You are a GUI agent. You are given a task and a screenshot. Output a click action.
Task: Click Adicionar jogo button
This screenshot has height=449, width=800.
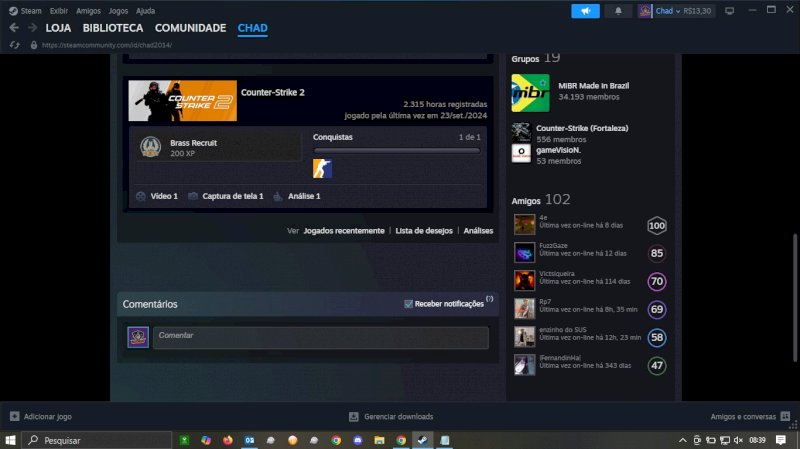(41, 416)
